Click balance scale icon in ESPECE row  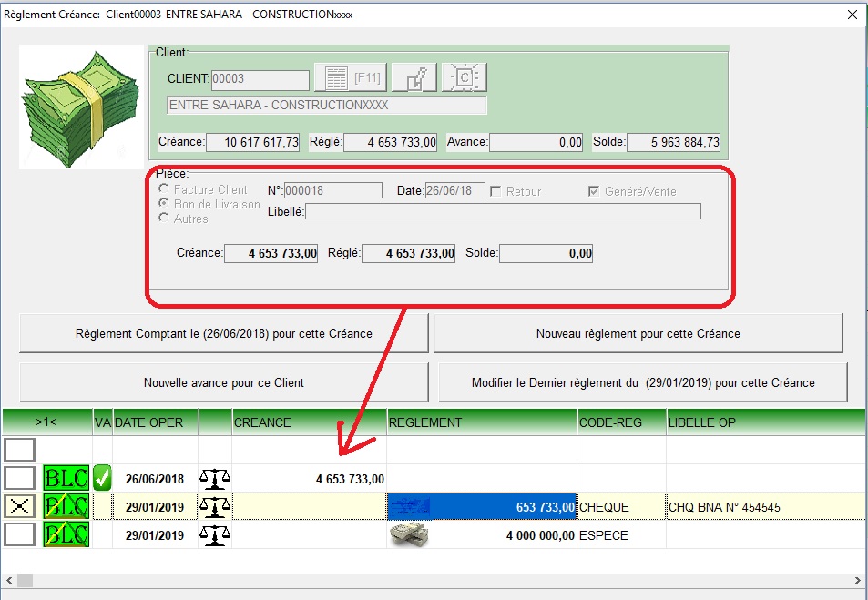pyautogui.click(x=215, y=535)
